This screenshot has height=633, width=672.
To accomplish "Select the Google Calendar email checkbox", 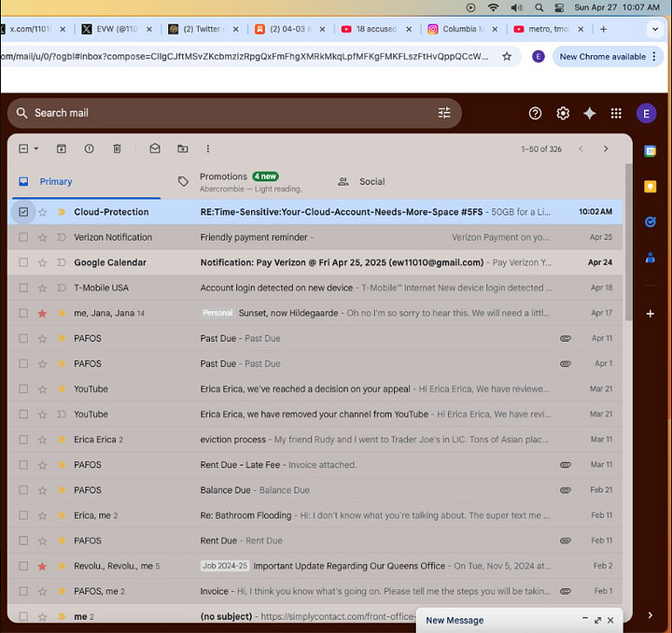I will pos(23,262).
